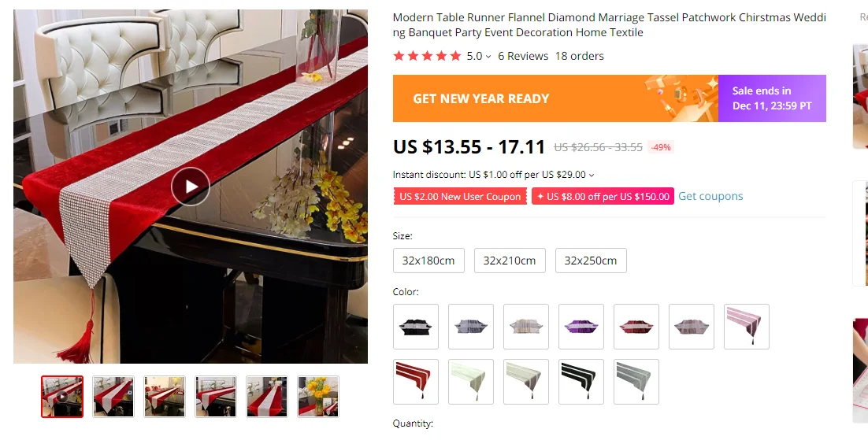Claim the US $2.00 New User Coupon
The image size is (868, 440).
460,197
